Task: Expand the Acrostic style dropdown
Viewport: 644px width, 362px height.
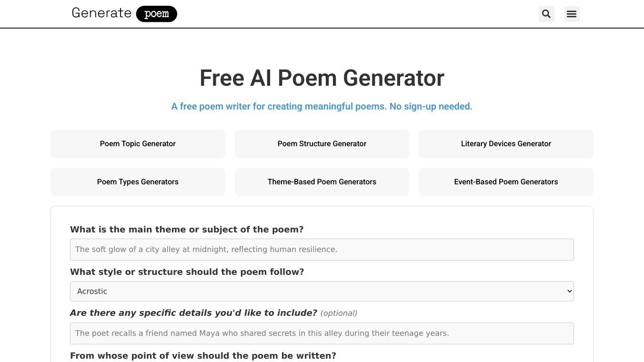Action: point(322,292)
